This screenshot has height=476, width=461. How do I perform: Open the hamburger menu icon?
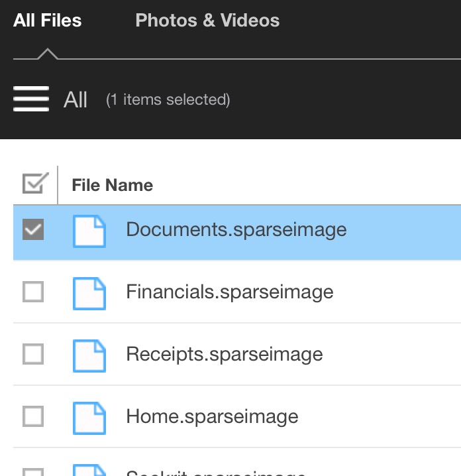tap(31, 99)
